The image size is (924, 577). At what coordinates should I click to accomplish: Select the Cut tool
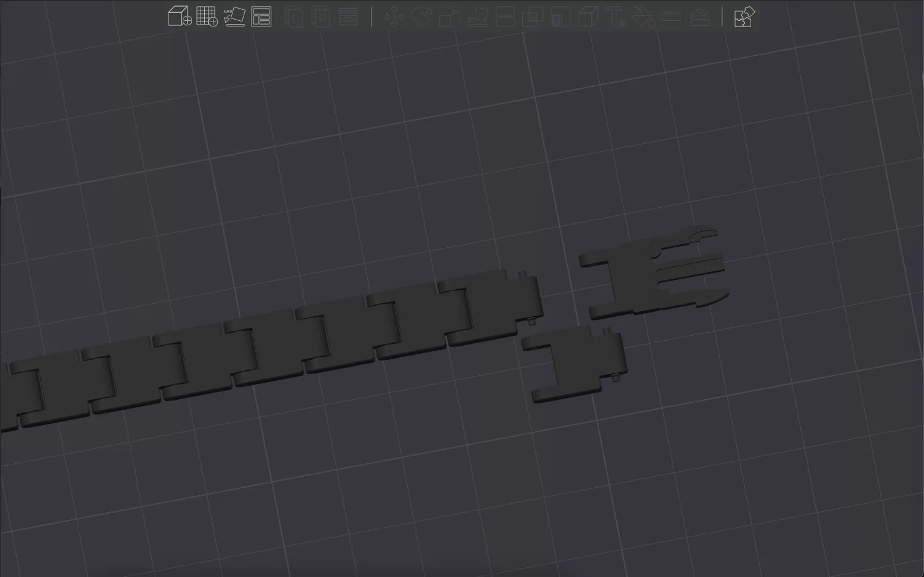(505, 17)
